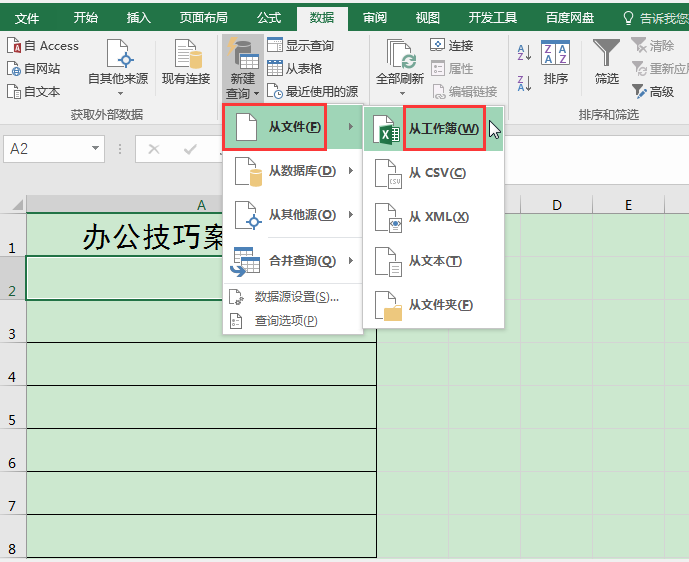Click 显示查询 show queries
The image size is (689, 562).
301,45
